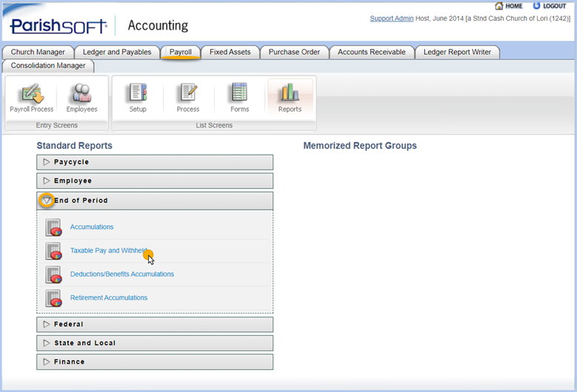Switch to the Church Manager tab
This screenshot has height=392, width=577.
coord(38,53)
